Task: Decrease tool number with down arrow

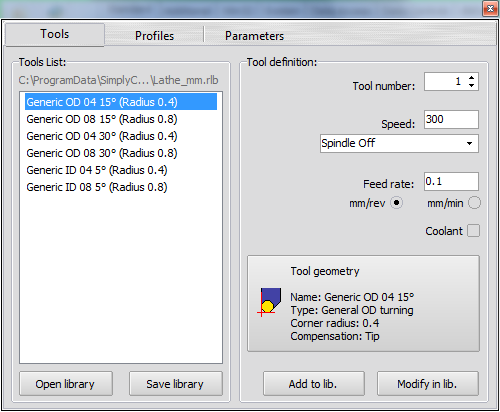Action: (471, 85)
